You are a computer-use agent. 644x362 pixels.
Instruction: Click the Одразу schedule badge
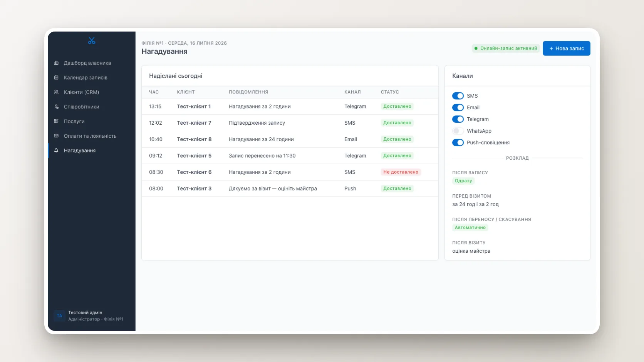pyautogui.click(x=463, y=181)
